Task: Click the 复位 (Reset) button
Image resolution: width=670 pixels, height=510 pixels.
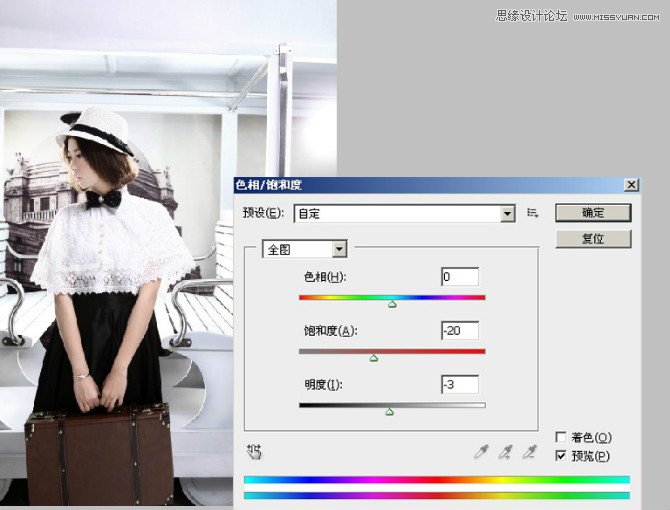Action: 593,239
